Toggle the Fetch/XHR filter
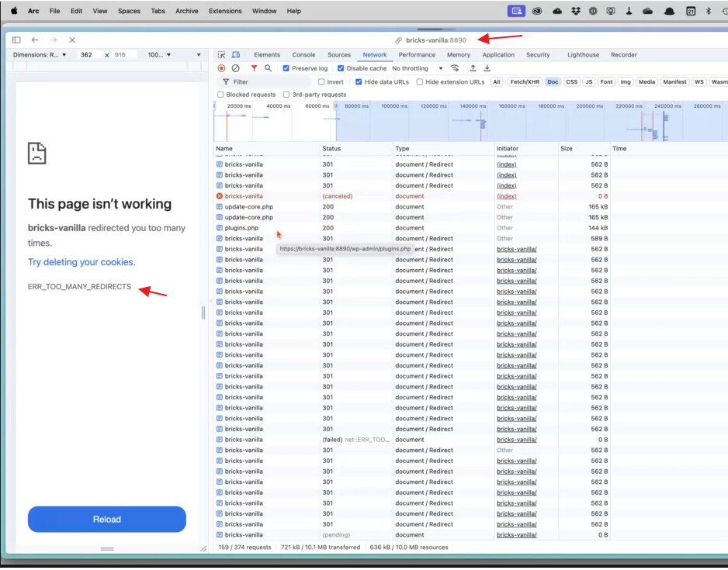 coord(525,82)
